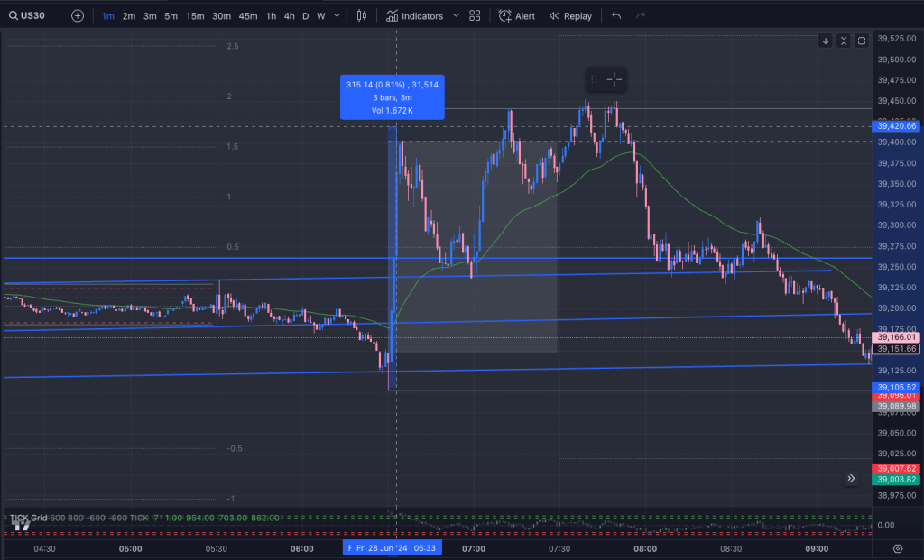Click the scroll-to-latest-bar double arrow
Screen dimensions: 924x560
[851, 479]
